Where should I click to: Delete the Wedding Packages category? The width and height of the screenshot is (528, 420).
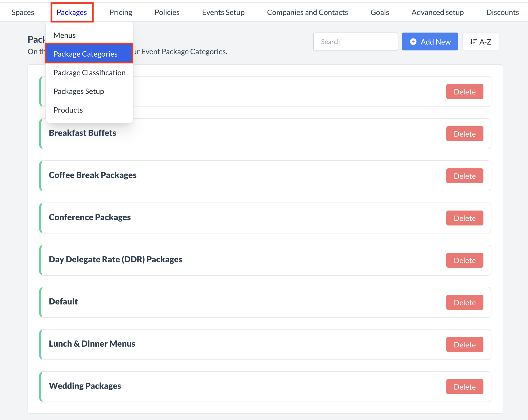click(x=464, y=387)
